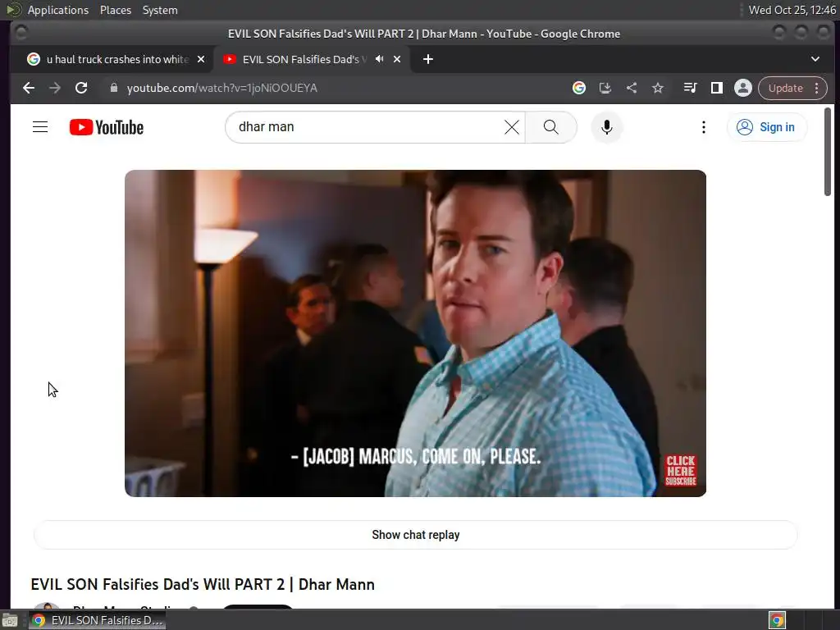Share this page via the share icon
Image resolution: width=840 pixels, height=630 pixels.
pyautogui.click(x=632, y=88)
